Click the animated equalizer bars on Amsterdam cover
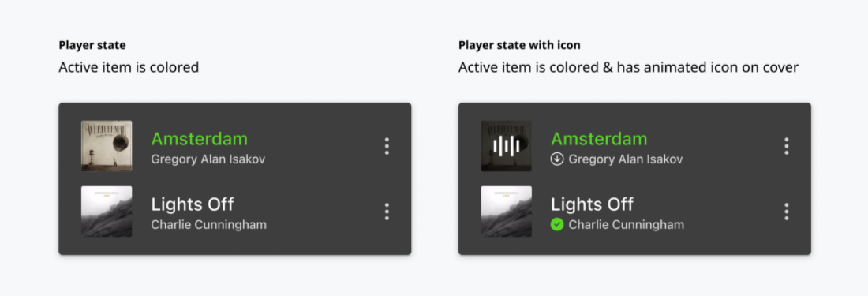Image resolution: width=868 pixels, height=296 pixels. [x=506, y=146]
